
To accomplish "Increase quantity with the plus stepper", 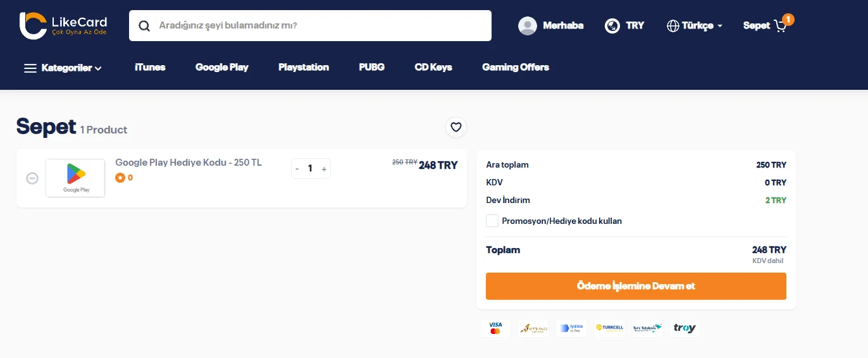I will [324, 169].
